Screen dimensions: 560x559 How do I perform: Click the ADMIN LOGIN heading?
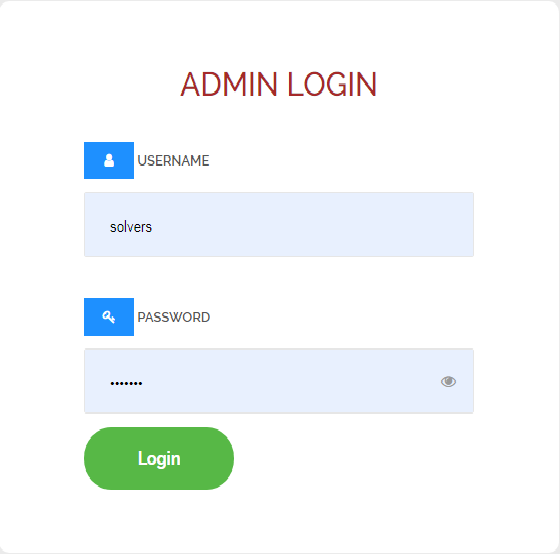279,84
